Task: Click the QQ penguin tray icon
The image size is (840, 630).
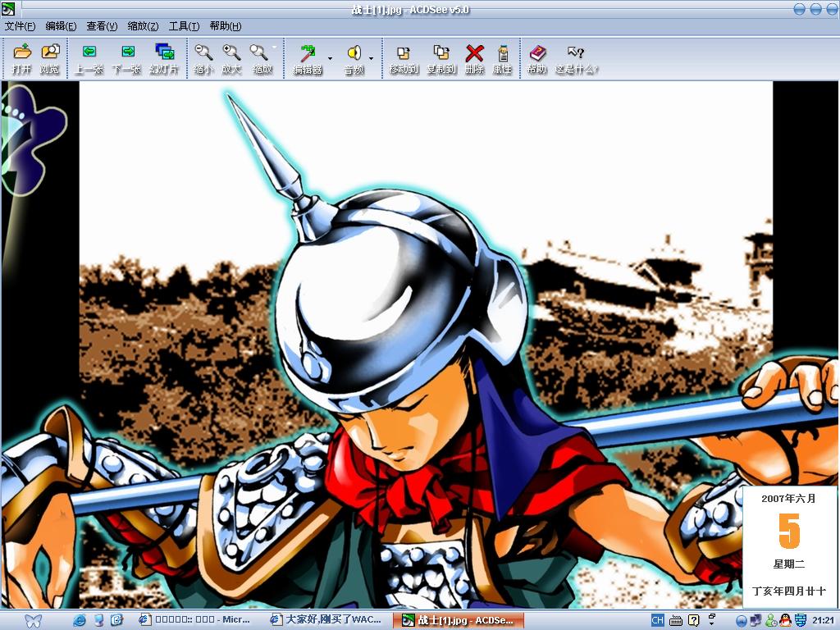Action: pyautogui.click(x=785, y=620)
